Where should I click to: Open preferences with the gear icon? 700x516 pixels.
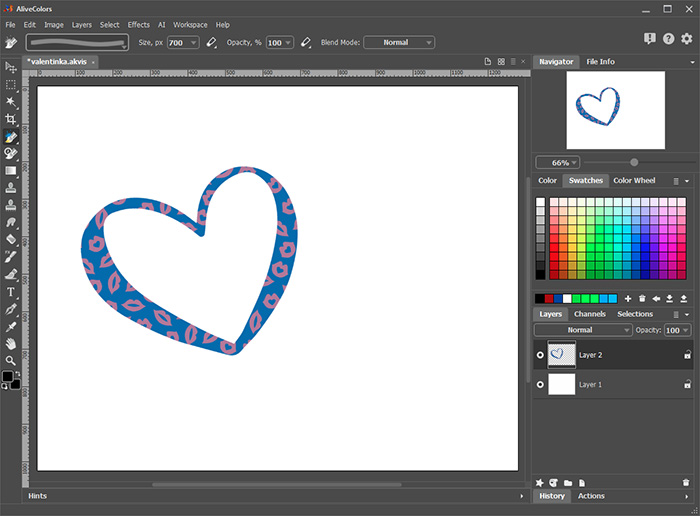687,39
